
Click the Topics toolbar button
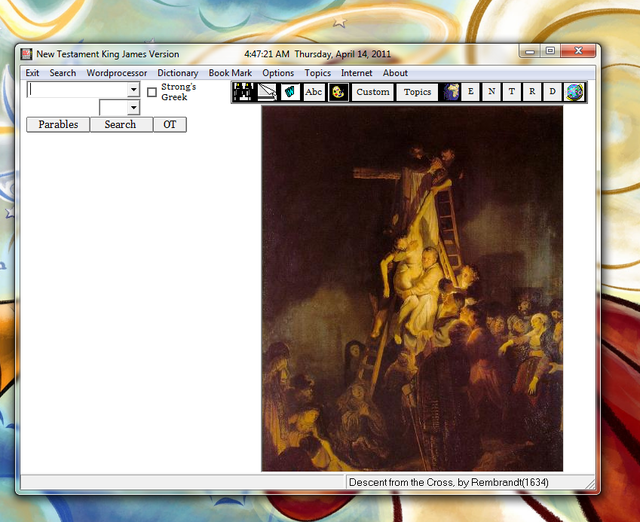(x=418, y=92)
